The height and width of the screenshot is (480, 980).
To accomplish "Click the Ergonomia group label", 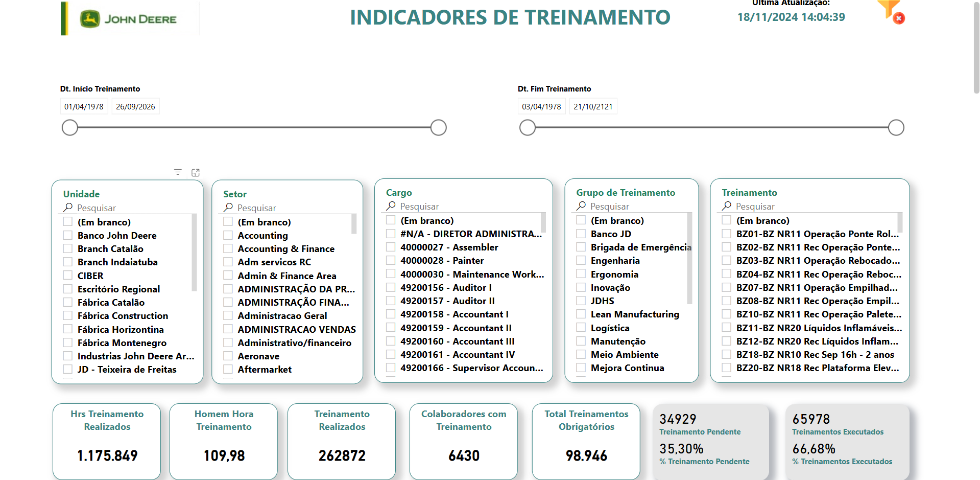I will tap(614, 274).
